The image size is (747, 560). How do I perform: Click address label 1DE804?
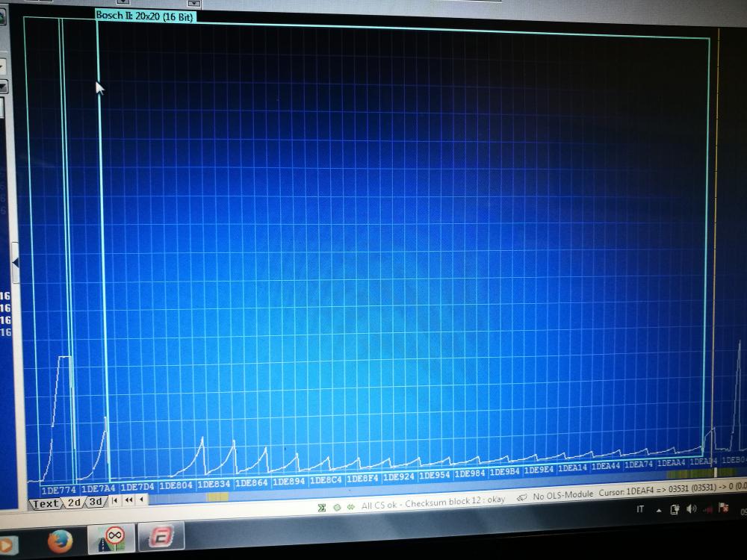coord(176,485)
